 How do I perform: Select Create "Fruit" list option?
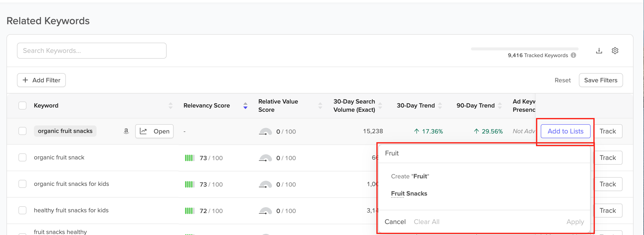click(410, 176)
